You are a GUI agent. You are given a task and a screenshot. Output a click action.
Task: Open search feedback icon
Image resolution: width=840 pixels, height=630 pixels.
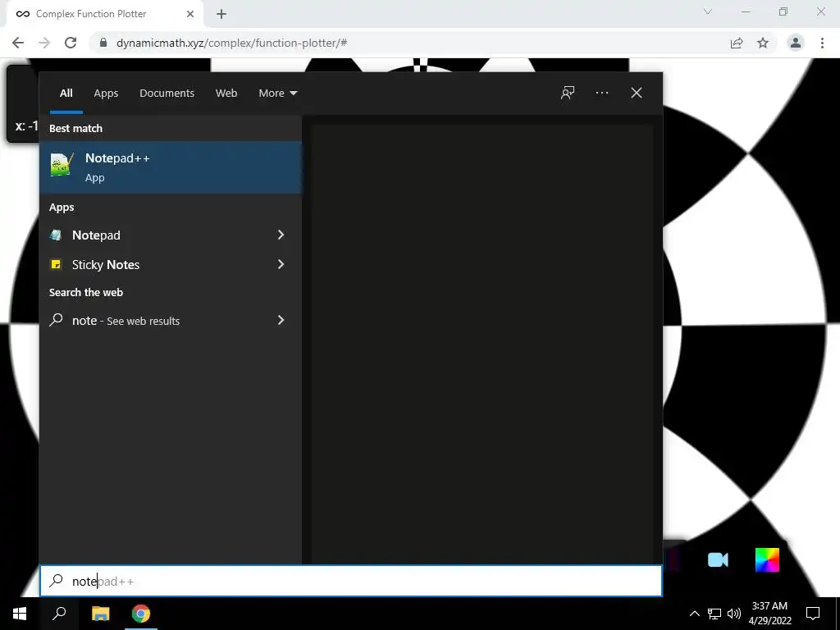[568, 93]
